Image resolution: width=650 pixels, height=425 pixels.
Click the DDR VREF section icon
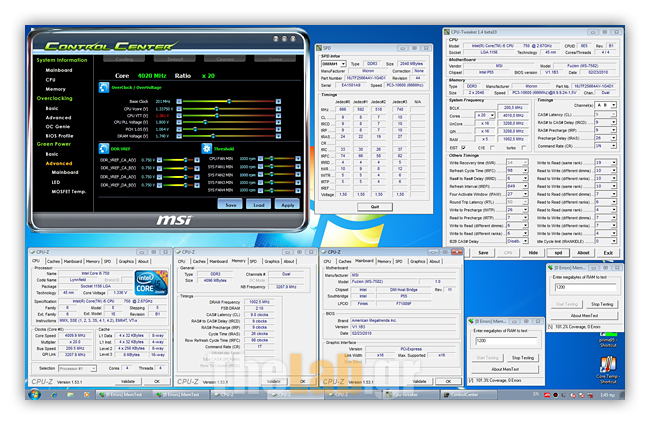tap(102, 148)
